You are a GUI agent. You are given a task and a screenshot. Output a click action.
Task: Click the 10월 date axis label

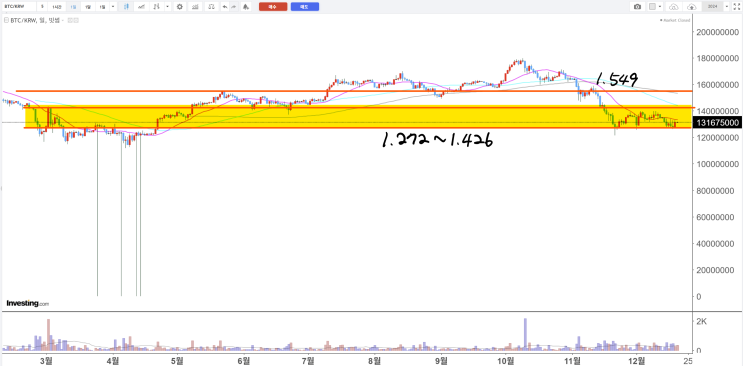(x=506, y=360)
